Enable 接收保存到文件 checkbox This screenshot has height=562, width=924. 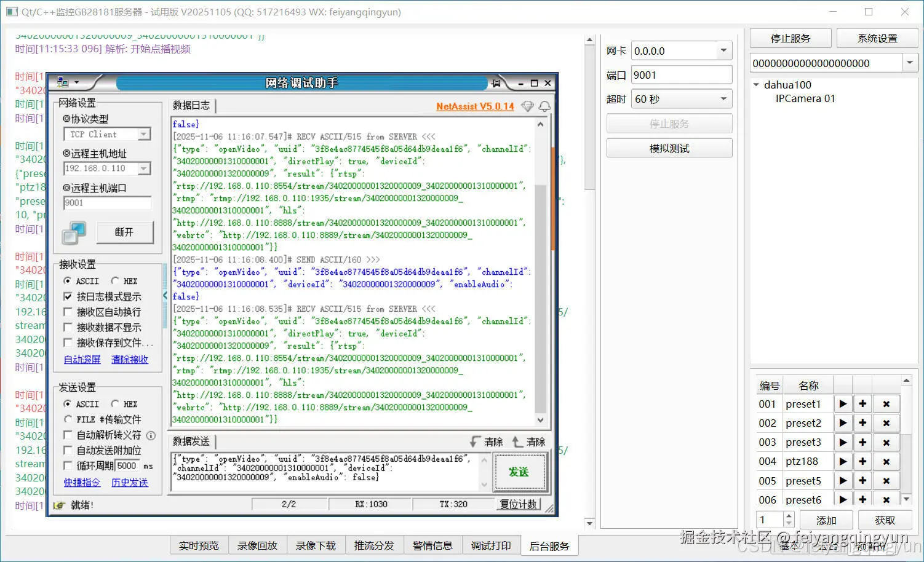pos(68,342)
